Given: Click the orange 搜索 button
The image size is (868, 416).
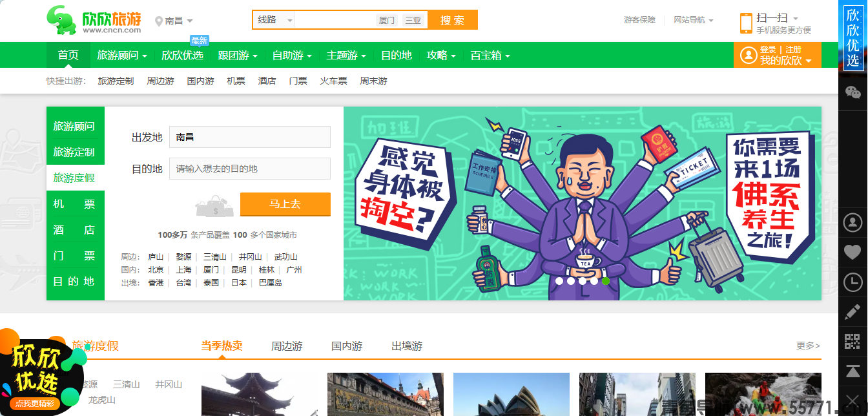Looking at the screenshot, I should click(452, 20).
